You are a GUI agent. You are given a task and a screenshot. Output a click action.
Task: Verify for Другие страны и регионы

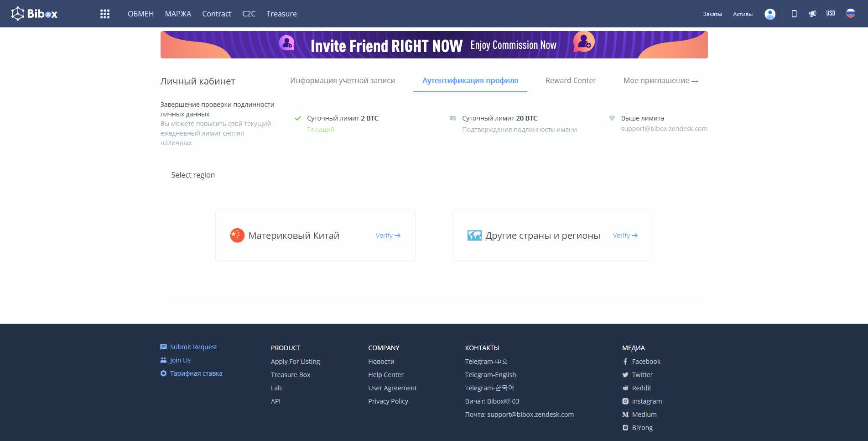point(625,236)
